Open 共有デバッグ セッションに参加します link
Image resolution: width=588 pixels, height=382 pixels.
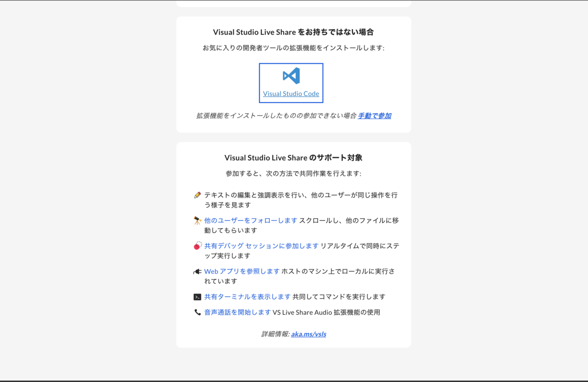point(262,246)
